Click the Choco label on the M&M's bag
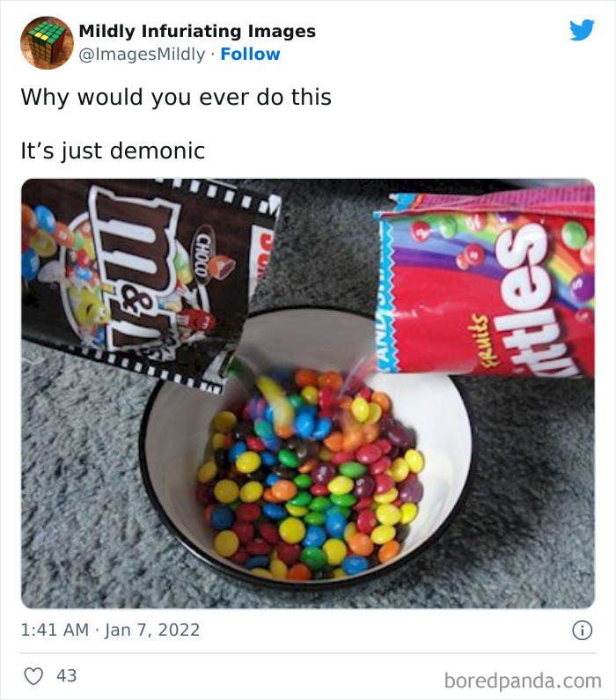616x700 pixels. coord(203,255)
